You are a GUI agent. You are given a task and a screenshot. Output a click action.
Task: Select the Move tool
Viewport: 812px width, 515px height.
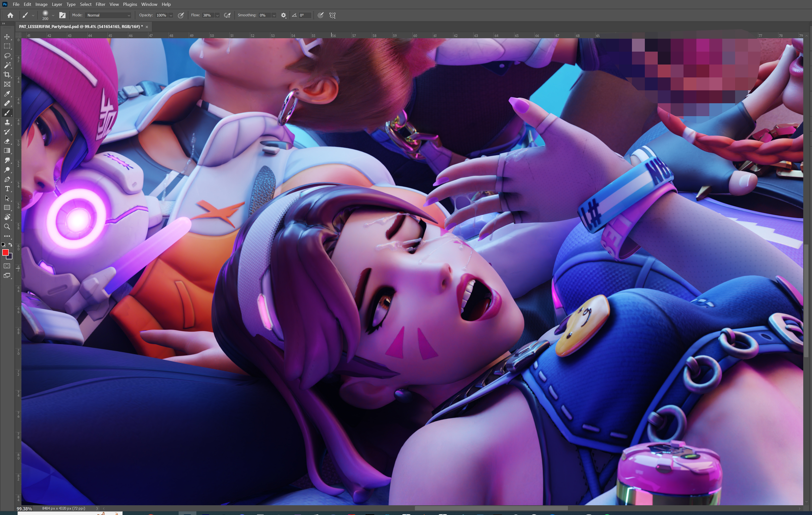click(x=7, y=37)
